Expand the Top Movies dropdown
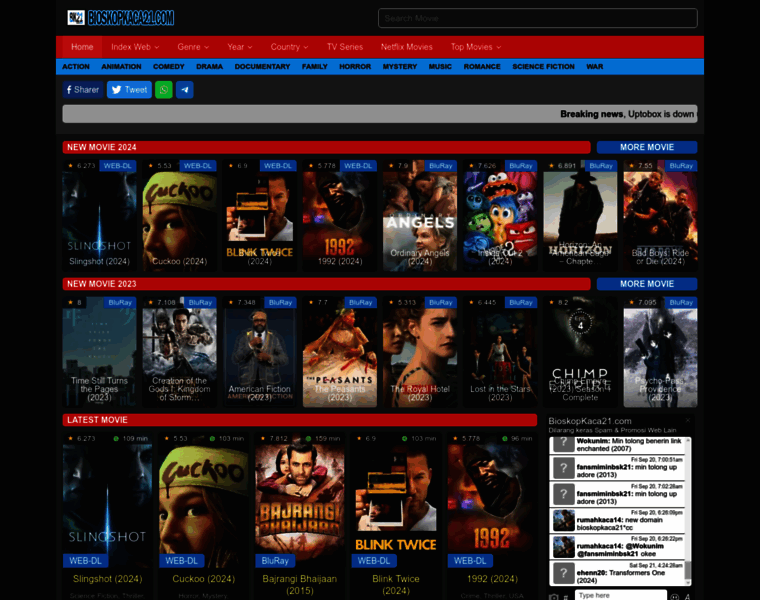This screenshot has width=760, height=600. pos(476,47)
